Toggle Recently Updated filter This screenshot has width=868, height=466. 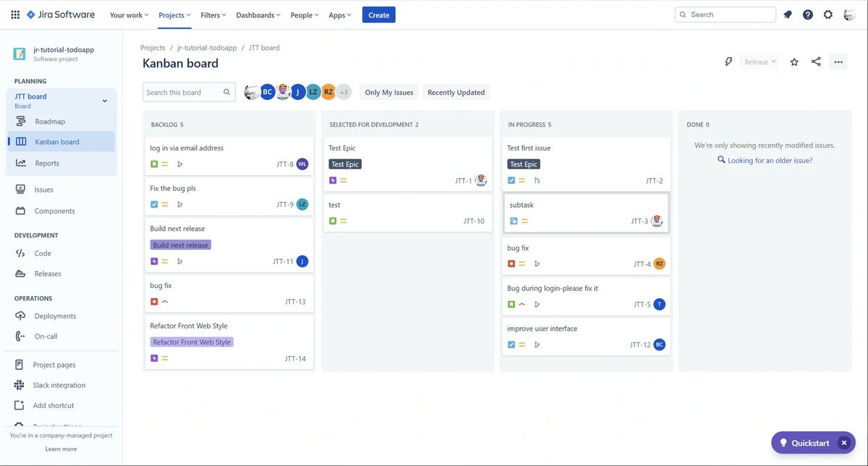click(456, 92)
